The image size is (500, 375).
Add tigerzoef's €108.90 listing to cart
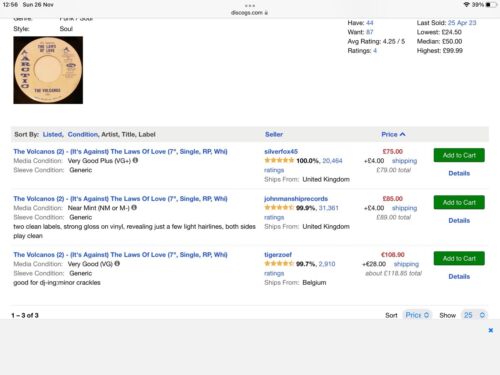[459, 258]
